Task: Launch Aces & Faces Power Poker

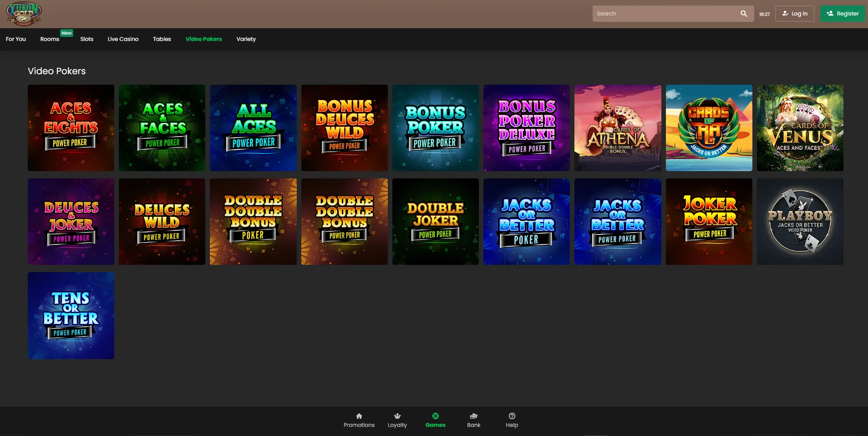Action: pos(162,128)
